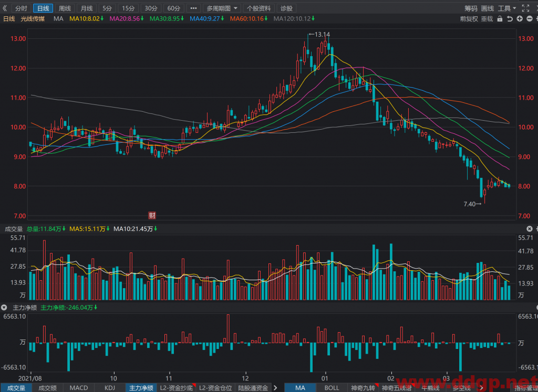Click the undo arrow icon
538x392 pixels.
coord(510,19)
